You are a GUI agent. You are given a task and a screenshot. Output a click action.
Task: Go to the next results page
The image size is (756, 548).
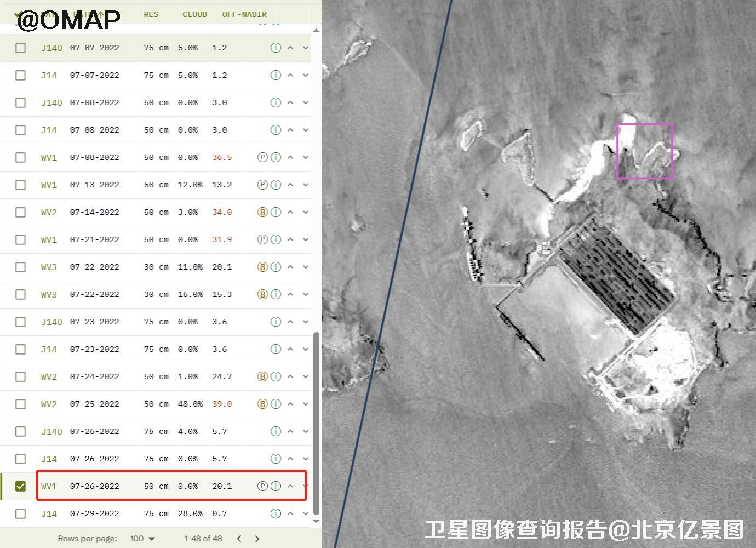(257, 539)
